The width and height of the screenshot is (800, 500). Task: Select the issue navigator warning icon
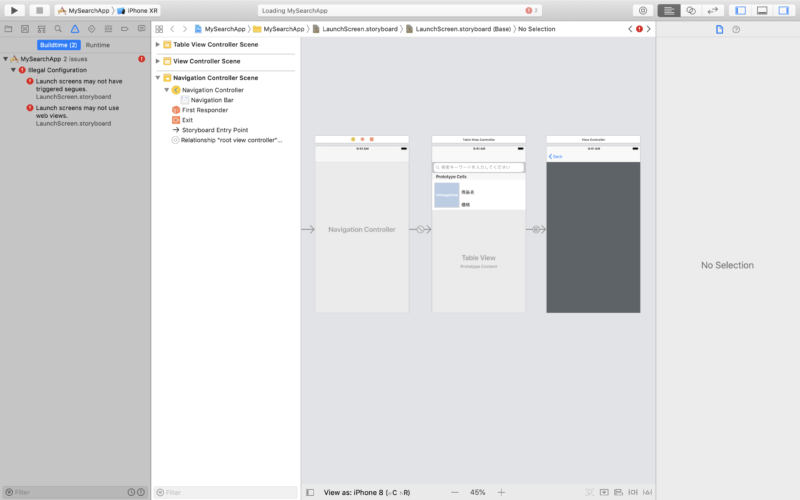75,29
